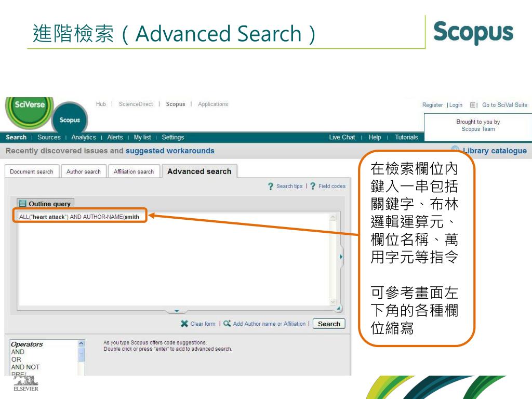Select the AND operator
This screenshot has height=399, width=532.
pos(18,352)
